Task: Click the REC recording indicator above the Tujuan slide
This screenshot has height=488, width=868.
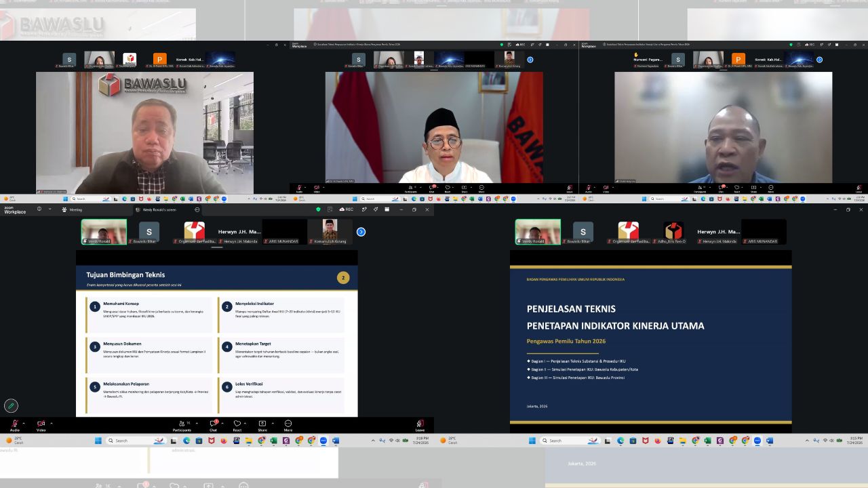Action: pyautogui.click(x=347, y=209)
